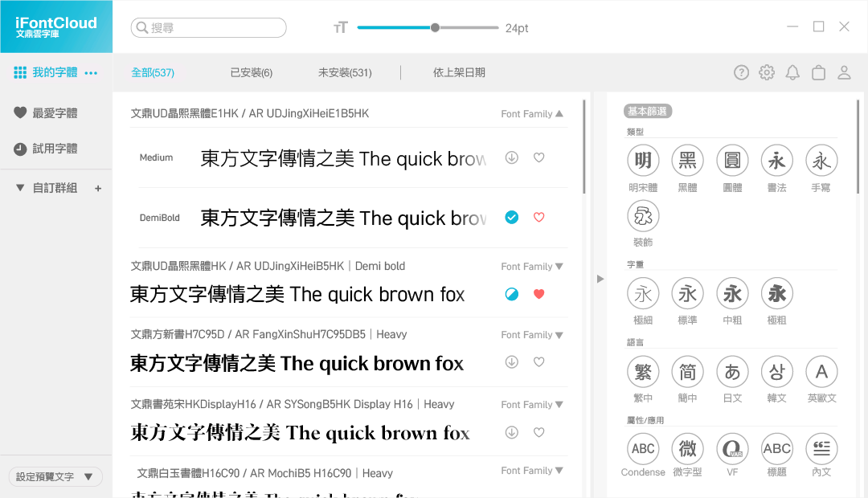Filter by 圓體 rounded fonts
Viewport: 868px width, 498px height.
point(732,160)
